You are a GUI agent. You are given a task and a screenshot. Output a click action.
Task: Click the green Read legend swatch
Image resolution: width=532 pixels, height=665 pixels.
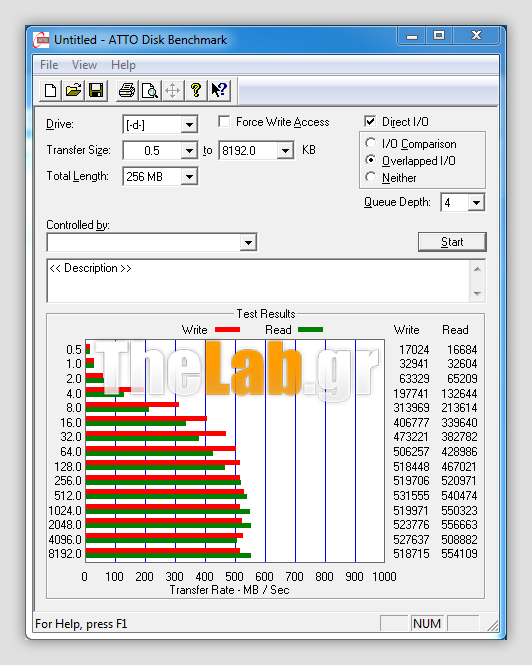click(x=311, y=330)
